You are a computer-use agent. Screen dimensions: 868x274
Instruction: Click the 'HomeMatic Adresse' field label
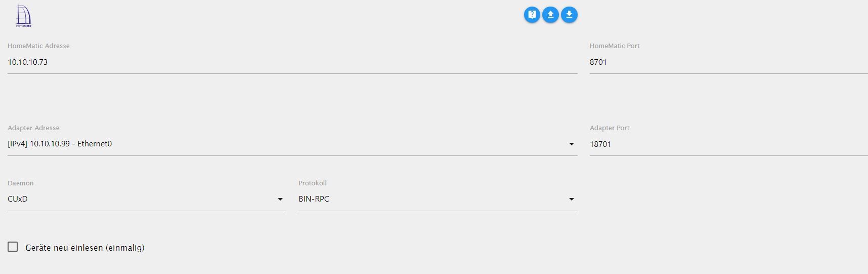[x=38, y=46]
